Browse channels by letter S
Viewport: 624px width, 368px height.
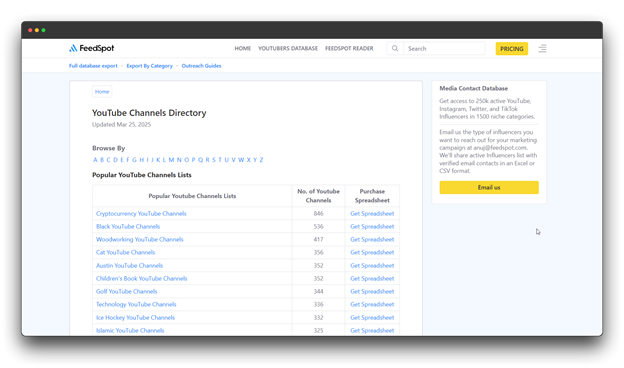(x=213, y=160)
